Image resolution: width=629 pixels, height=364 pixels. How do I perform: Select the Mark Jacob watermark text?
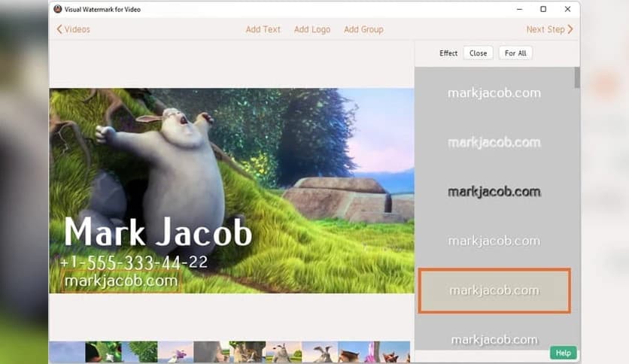[x=158, y=232]
